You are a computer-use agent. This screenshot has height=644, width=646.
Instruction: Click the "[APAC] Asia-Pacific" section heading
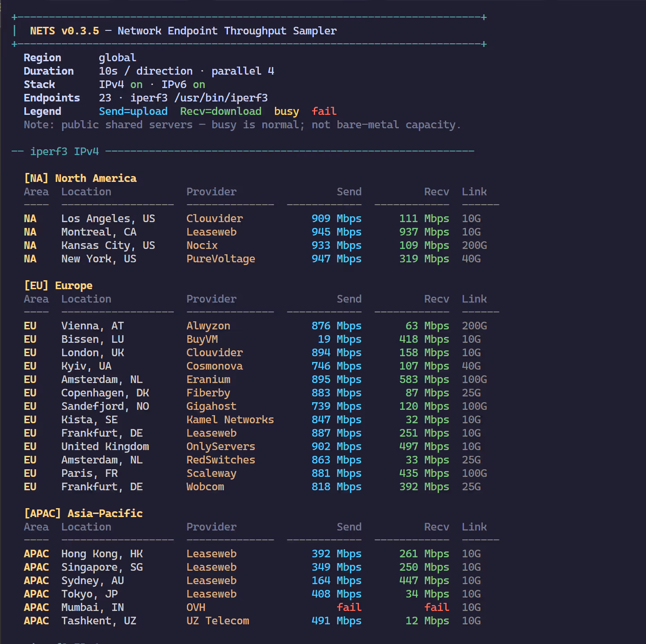point(83,514)
